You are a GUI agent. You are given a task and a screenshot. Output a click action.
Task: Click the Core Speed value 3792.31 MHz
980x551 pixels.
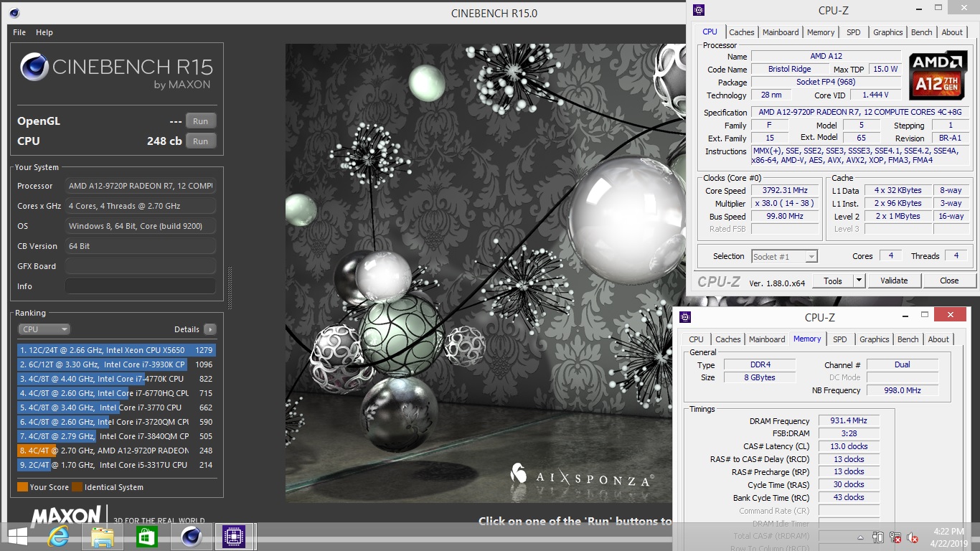[x=785, y=190]
